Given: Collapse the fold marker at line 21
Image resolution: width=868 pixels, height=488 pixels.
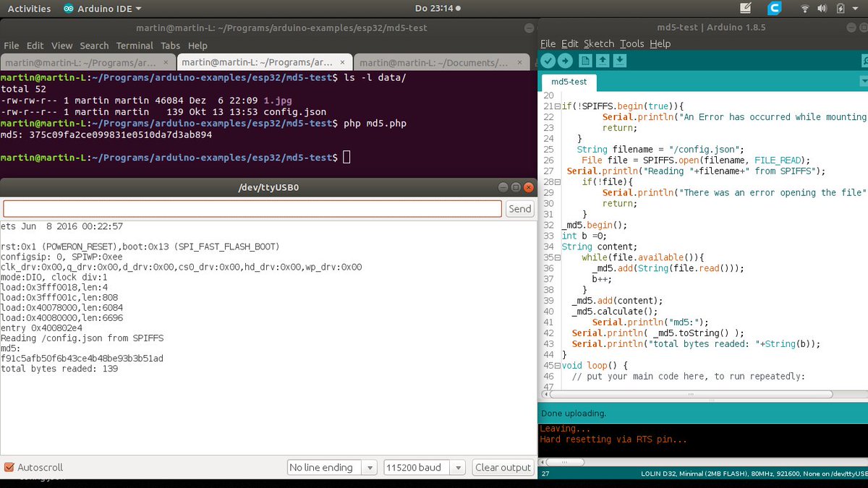Looking at the screenshot, I should coord(558,106).
